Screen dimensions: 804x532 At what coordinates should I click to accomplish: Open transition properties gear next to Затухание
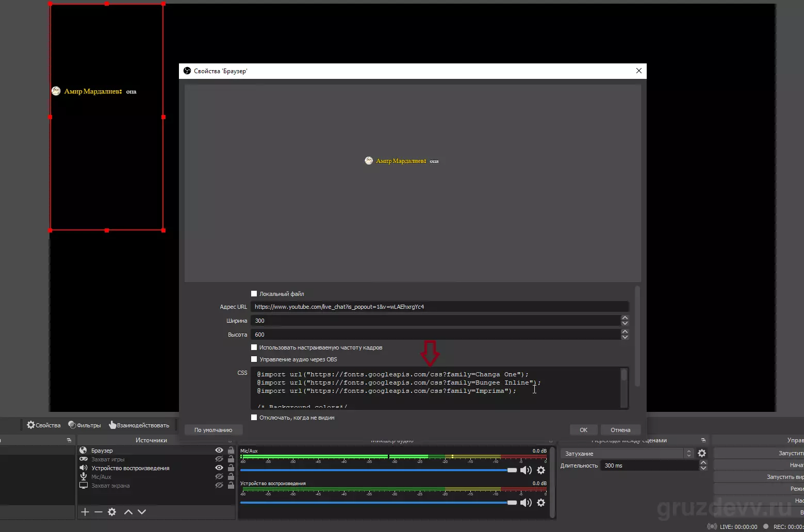tap(702, 453)
